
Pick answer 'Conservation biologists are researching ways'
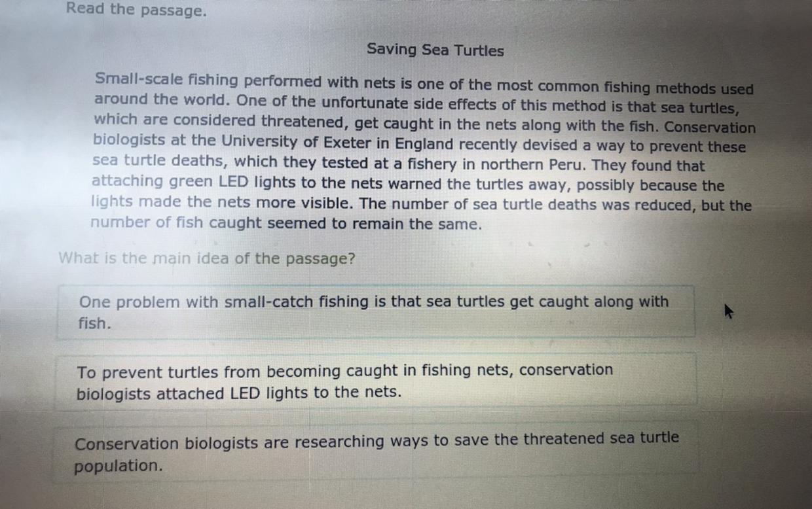[x=376, y=453]
